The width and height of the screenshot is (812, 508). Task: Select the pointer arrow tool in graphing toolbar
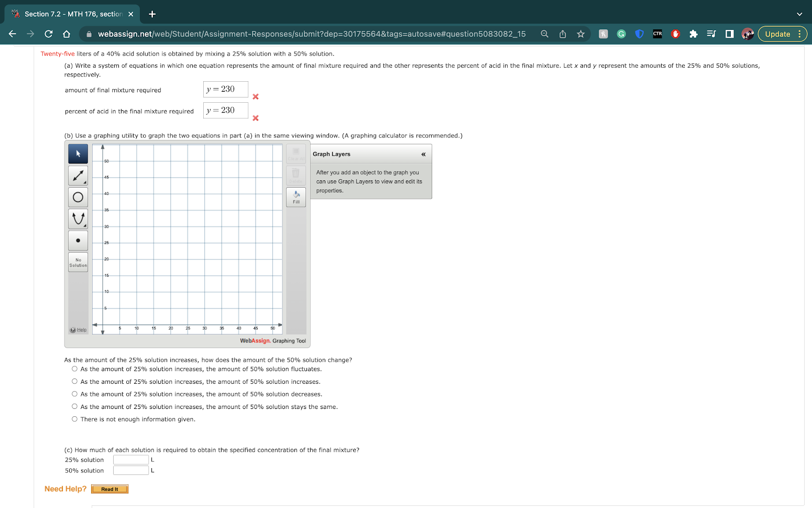click(78, 154)
